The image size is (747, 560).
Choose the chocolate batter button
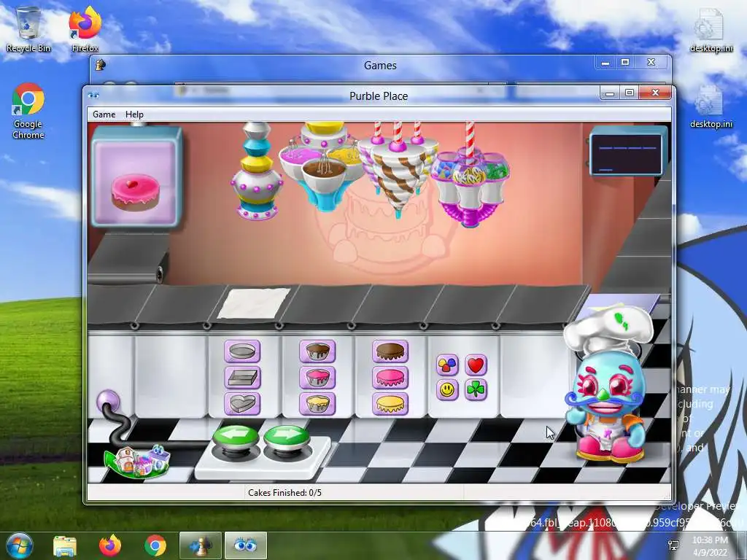317,351
